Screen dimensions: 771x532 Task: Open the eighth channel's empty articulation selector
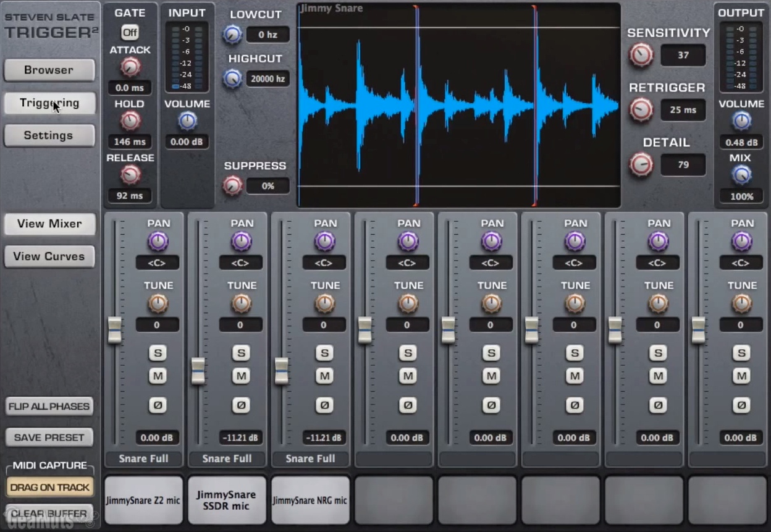(728, 458)
